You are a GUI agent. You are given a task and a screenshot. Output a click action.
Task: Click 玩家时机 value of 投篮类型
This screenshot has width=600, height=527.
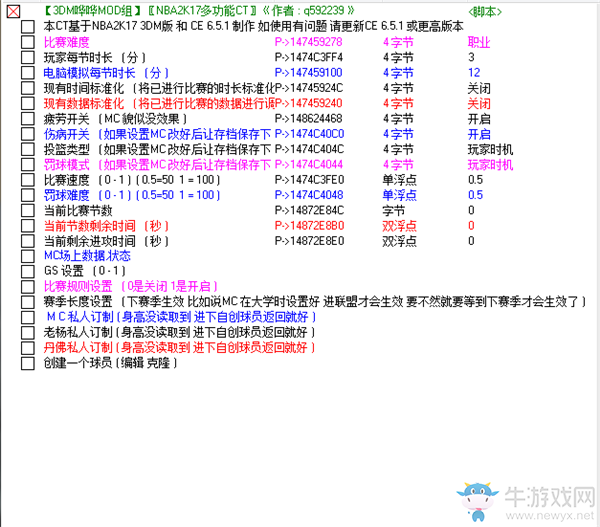pos(490,149)
